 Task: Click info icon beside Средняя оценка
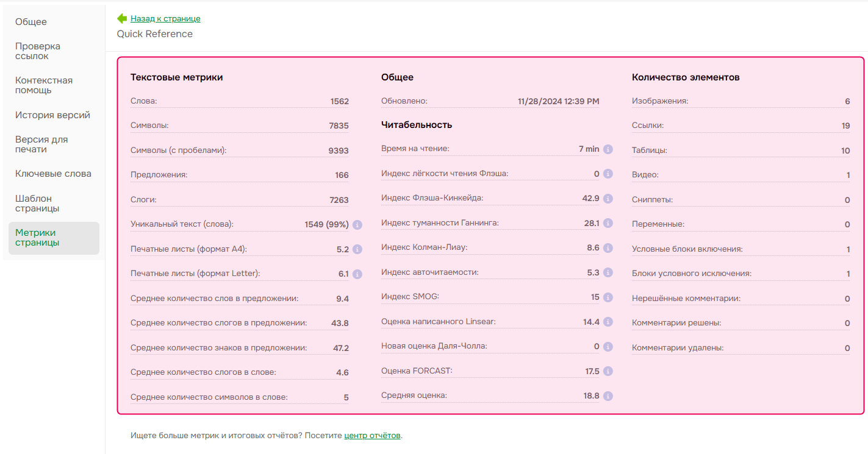tap(608, 396)
